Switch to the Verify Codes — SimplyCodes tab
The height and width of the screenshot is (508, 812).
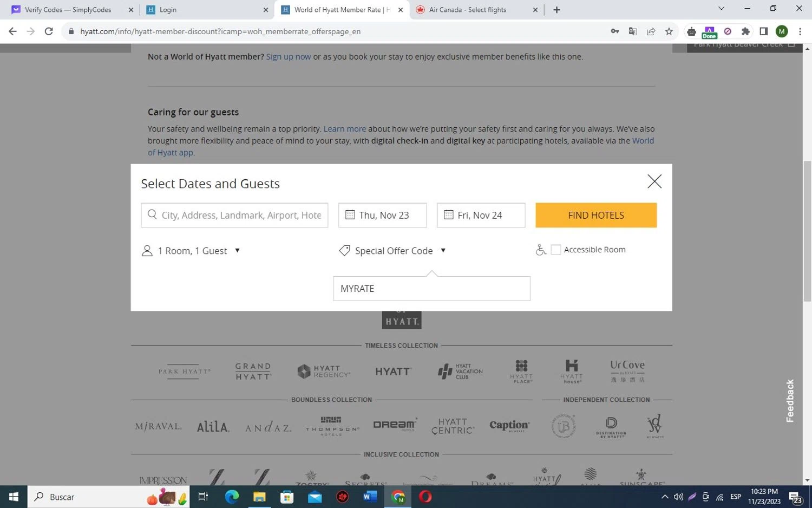68,10
